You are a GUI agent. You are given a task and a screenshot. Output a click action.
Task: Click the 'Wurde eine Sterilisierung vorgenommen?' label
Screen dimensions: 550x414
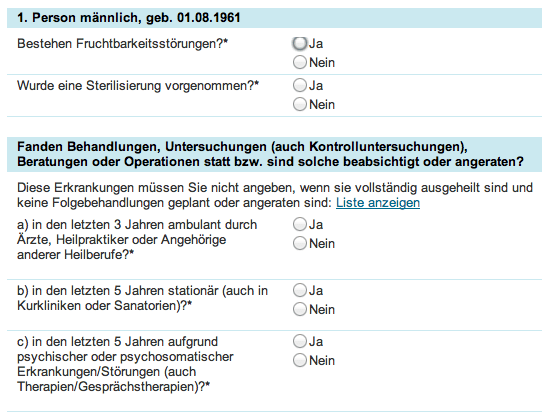138,86
